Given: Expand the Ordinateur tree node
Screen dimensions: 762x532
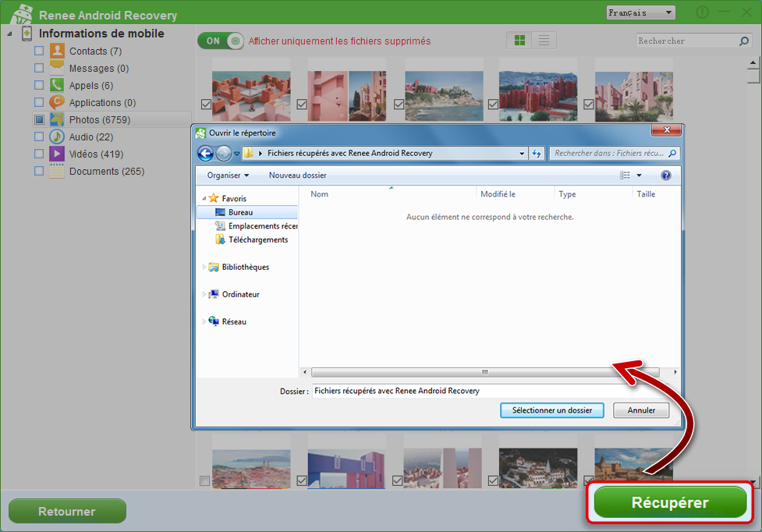Looking at the screenshot, I should 205,294.
